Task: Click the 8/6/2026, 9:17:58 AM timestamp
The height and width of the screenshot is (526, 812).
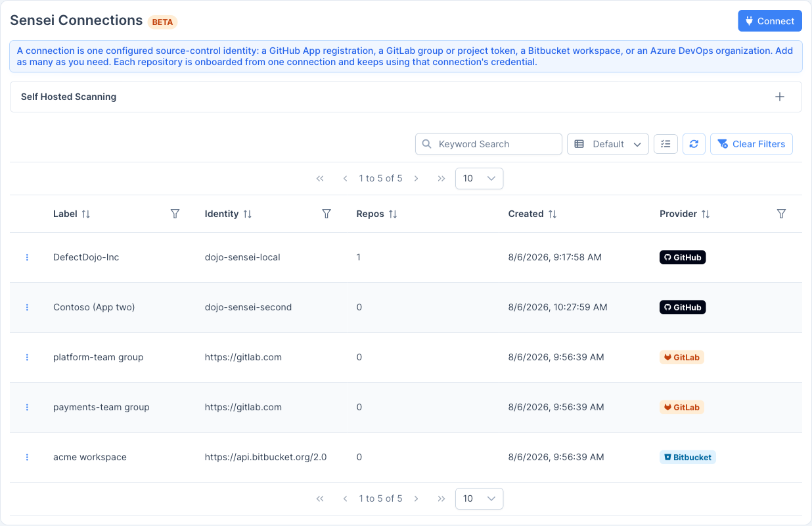Action: coord(555,258)
